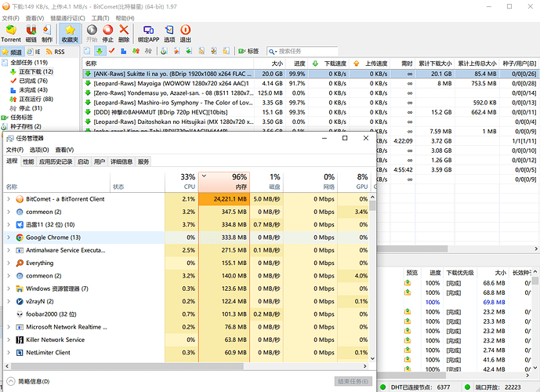
Task: Click the 标签 tag button
Action: (248, 51)
